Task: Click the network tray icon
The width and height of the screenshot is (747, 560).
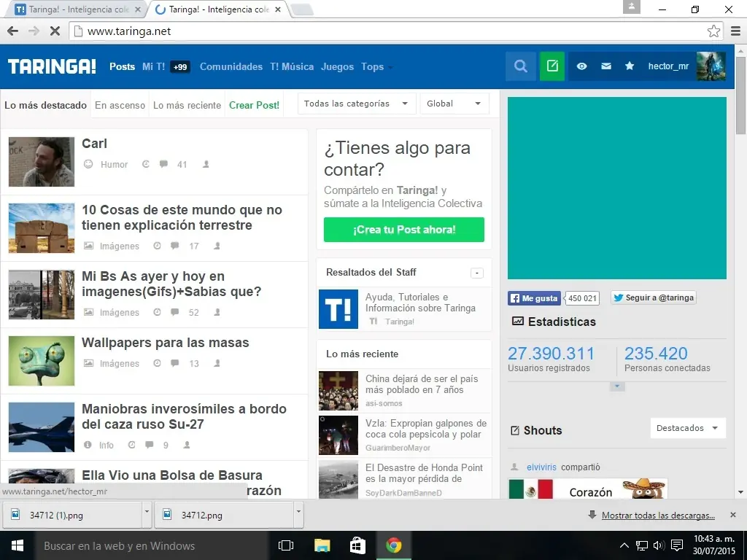Action: coord(642,545)
